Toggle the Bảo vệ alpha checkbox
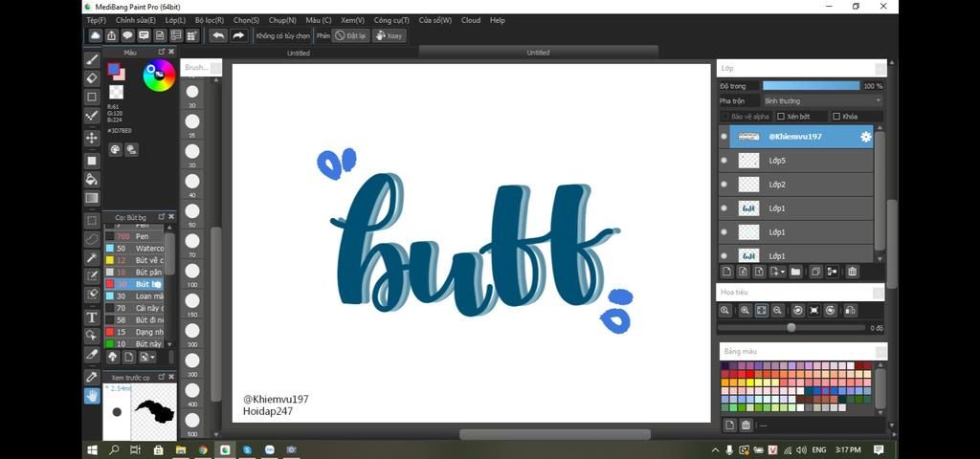This screenshot has height=459, width=980. 725,117
